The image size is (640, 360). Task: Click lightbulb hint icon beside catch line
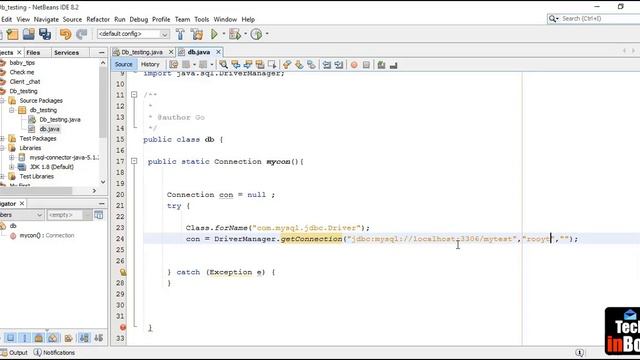(122, 272)
